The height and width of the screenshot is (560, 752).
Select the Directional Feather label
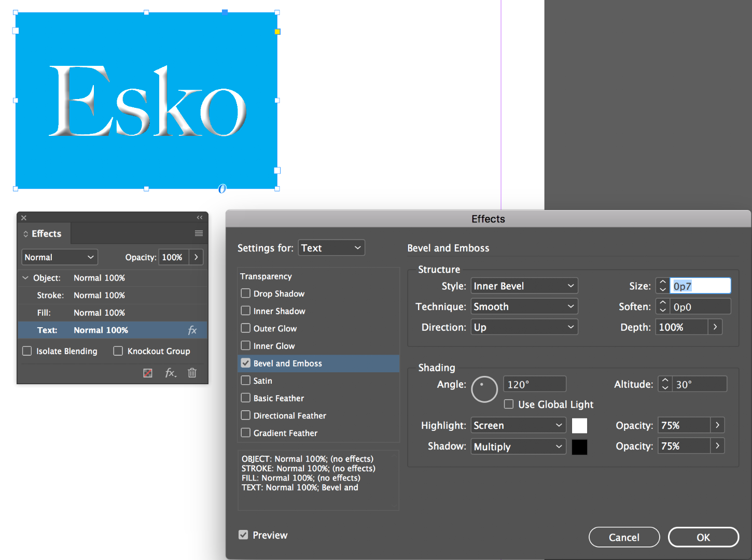[x=290, y=416]
